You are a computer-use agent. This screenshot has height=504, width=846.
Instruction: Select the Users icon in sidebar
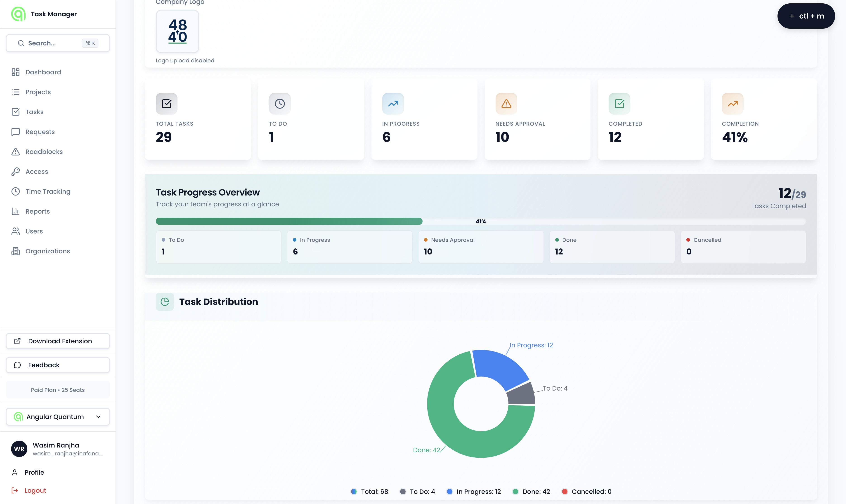(x=16, y=231)
